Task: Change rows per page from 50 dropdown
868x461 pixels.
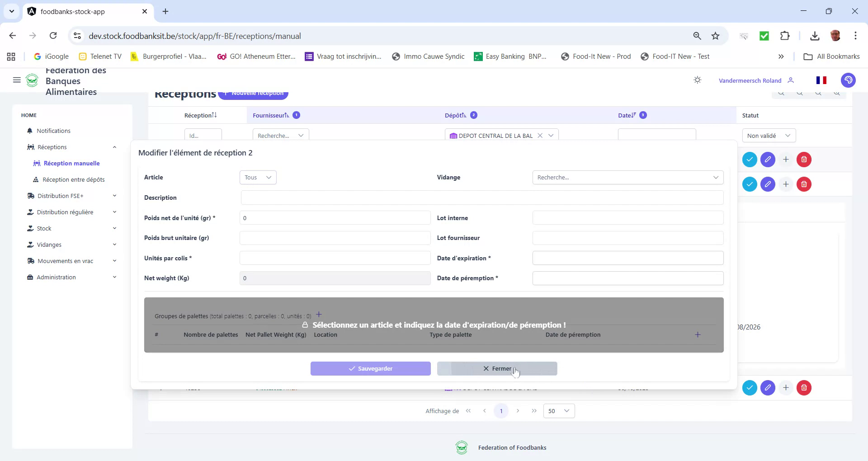Action: (x=558, y=411)
